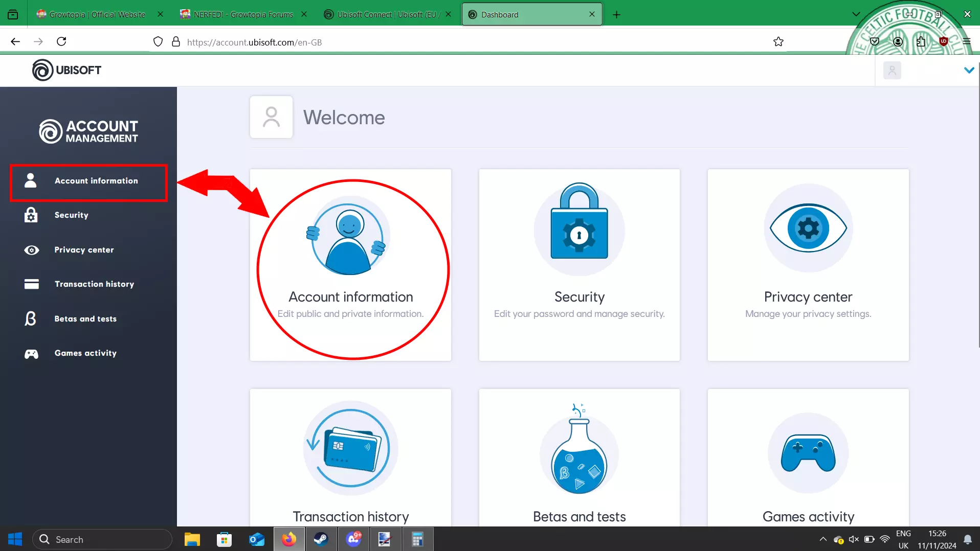Show hidden system tray icons
Image resolution: width=980 pixels, height=551 pixels.
822,539
